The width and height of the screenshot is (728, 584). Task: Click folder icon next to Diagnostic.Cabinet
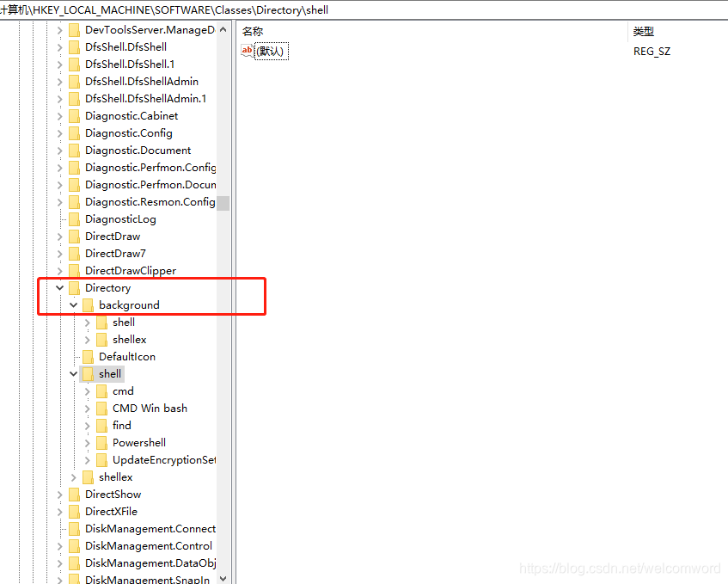[x=74, y=116]
